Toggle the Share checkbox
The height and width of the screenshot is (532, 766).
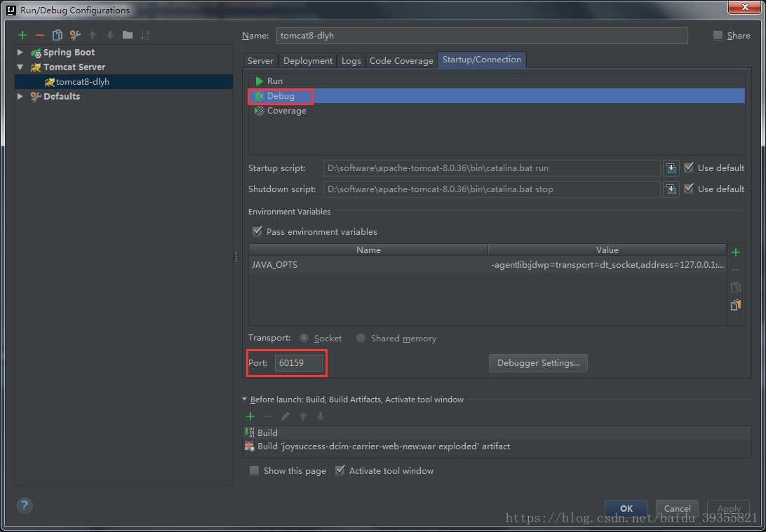coord(718,35)
